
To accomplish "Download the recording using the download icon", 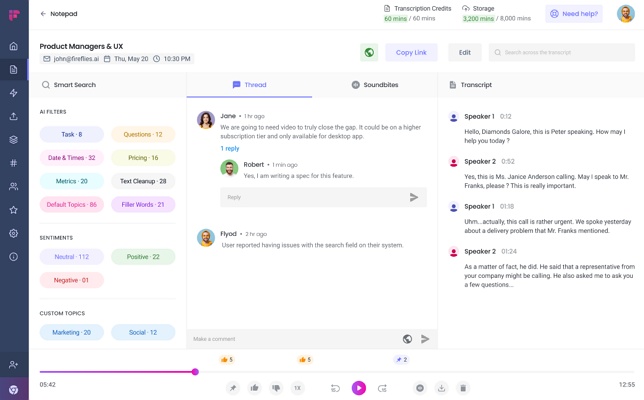I will point(441,388).
